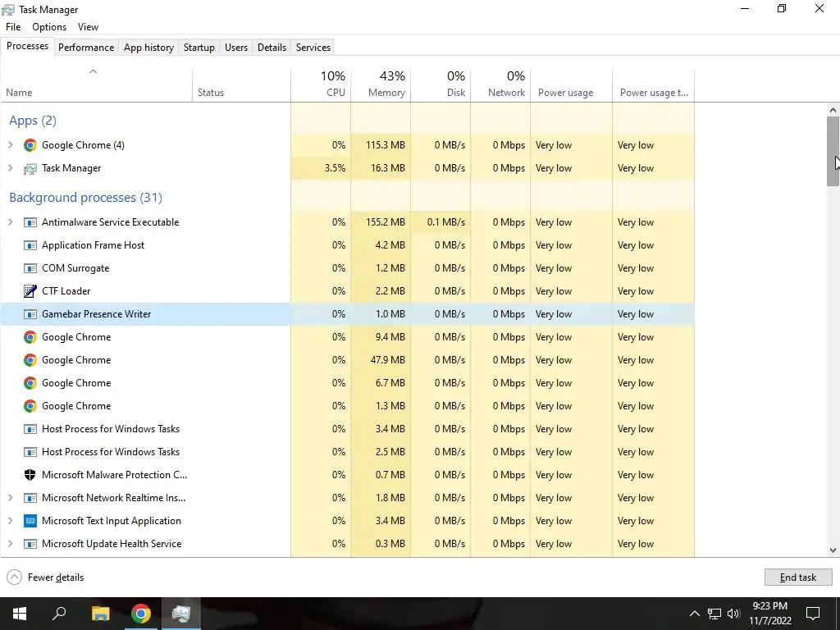
Task: Click Chrome icon in the 47.9 MB row
Action: tap(30, 360)
